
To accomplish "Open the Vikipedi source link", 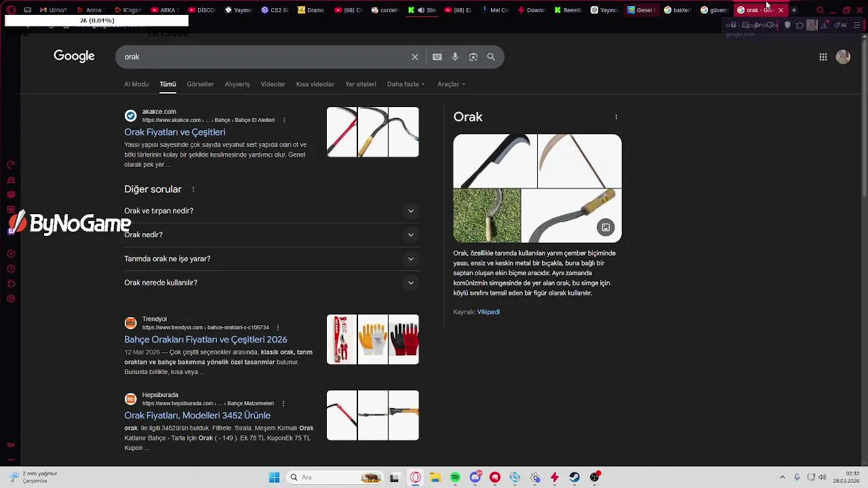I will (488, 312).
